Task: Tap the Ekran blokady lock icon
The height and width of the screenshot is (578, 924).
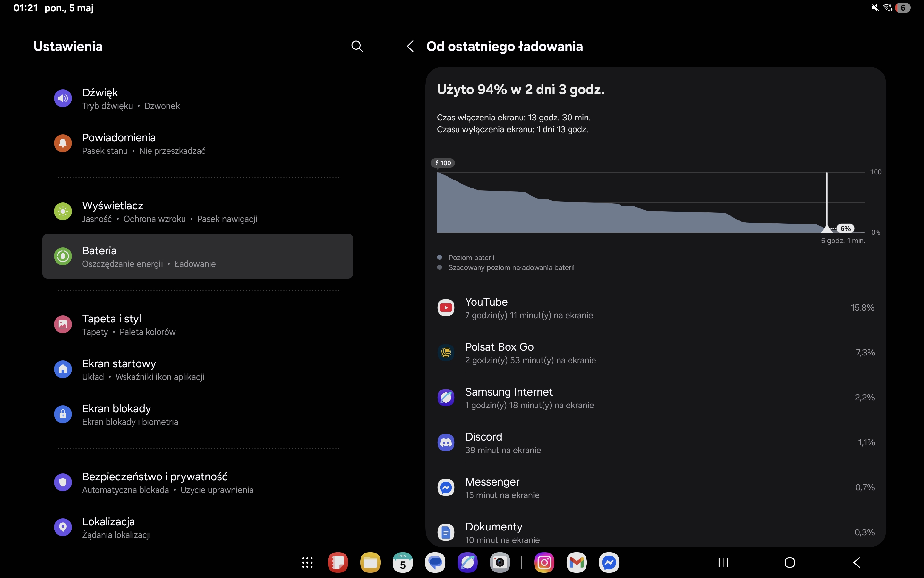Action: pos(63,414)
